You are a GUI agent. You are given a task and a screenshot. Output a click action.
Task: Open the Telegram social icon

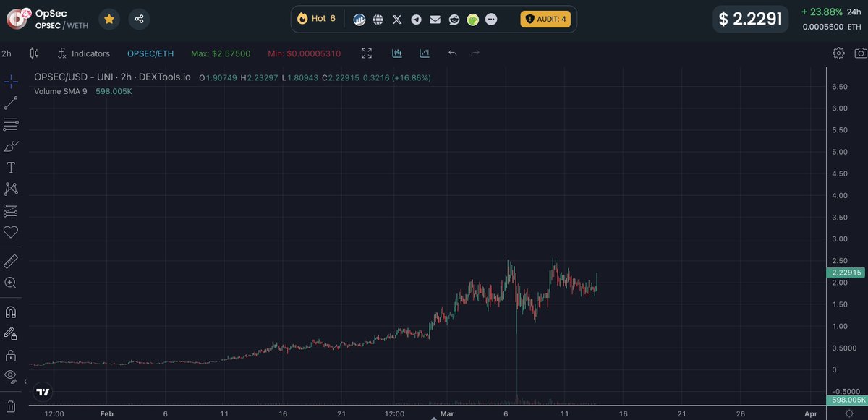click(x=416, y=20)
